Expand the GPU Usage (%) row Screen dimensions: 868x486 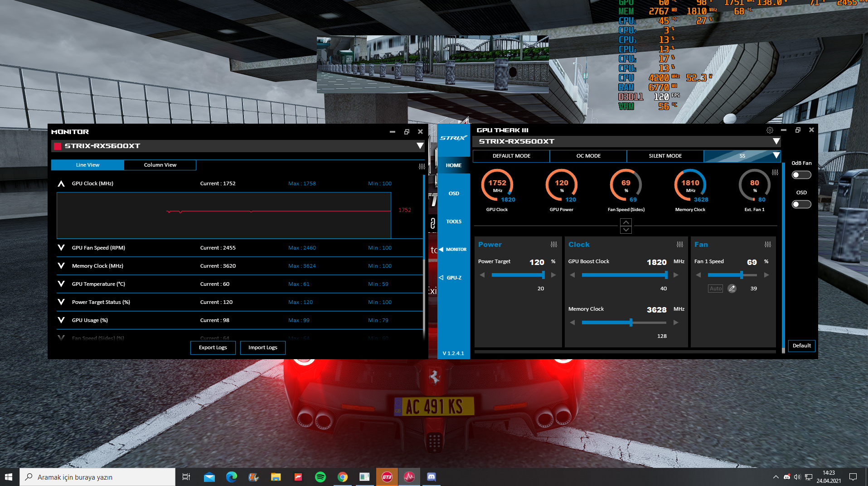click(x=61, y=320)
